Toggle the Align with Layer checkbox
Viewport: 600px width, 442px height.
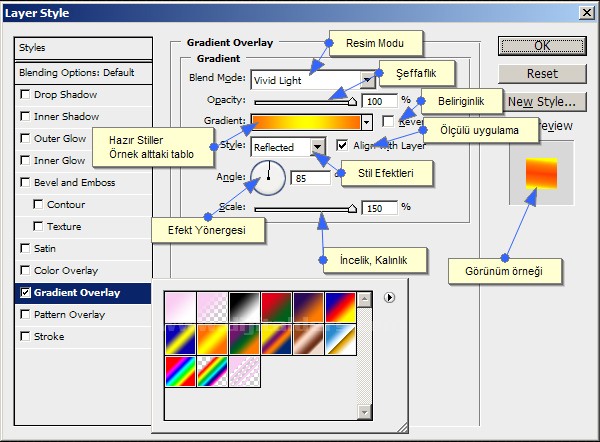[343, 145]
